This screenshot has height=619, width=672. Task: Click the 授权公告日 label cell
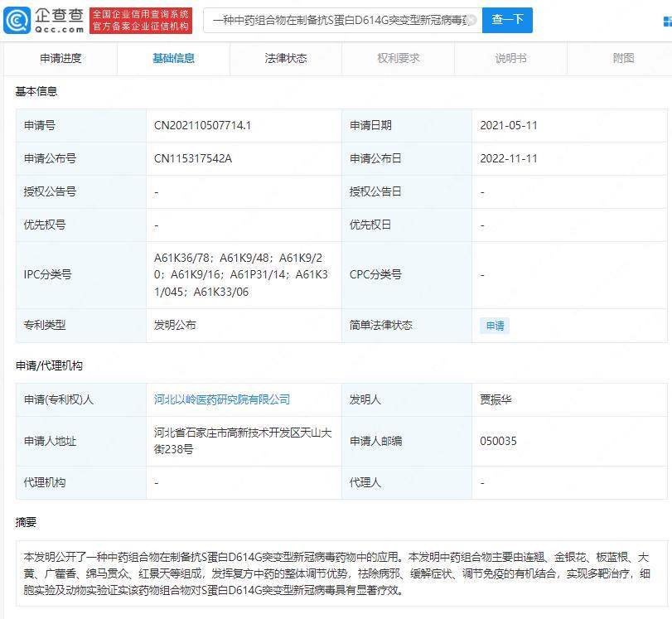[x=407, y=191]
